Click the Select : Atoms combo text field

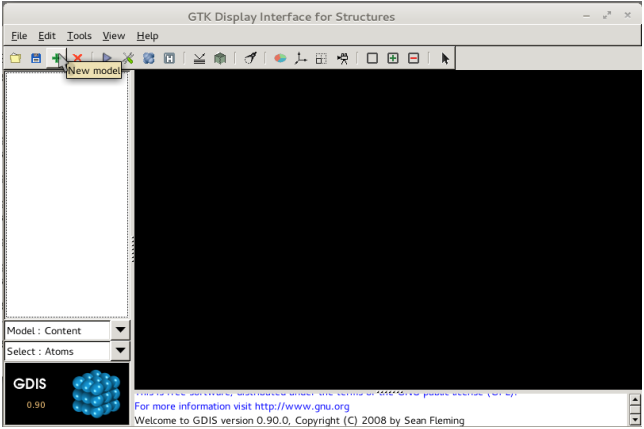click(57, 351)
